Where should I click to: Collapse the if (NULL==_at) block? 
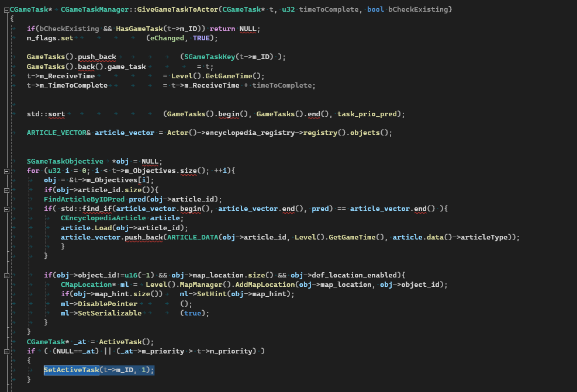tap(6, 351)
